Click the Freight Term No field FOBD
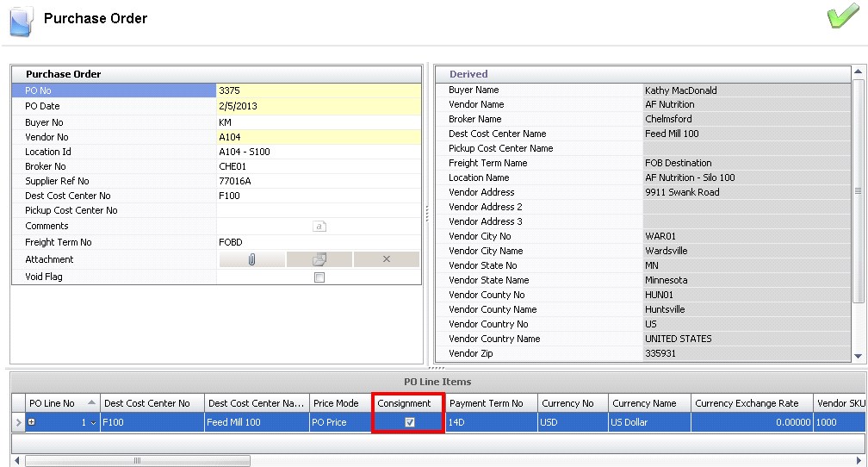The width and height of the screenshot is (868, 467). point(319,242)
